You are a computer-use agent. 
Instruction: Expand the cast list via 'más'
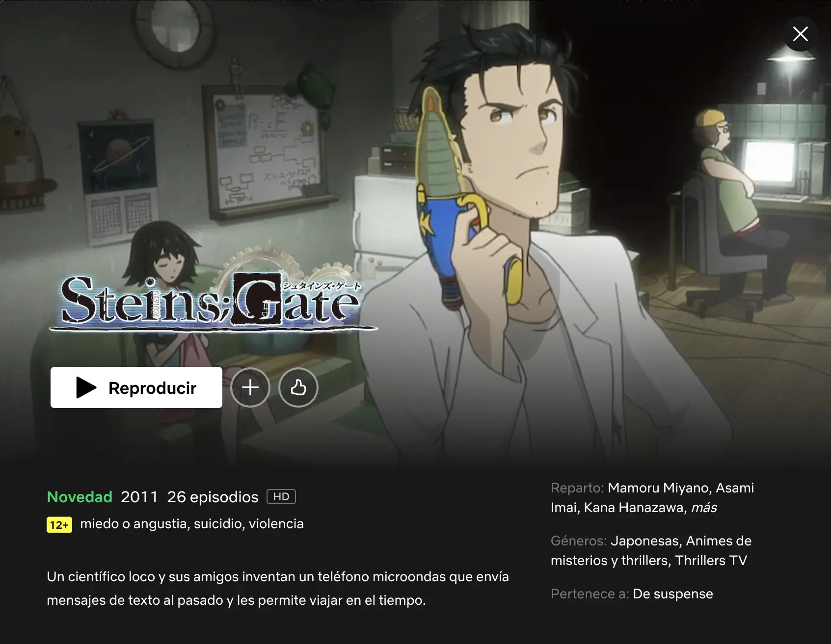point(704,508)
